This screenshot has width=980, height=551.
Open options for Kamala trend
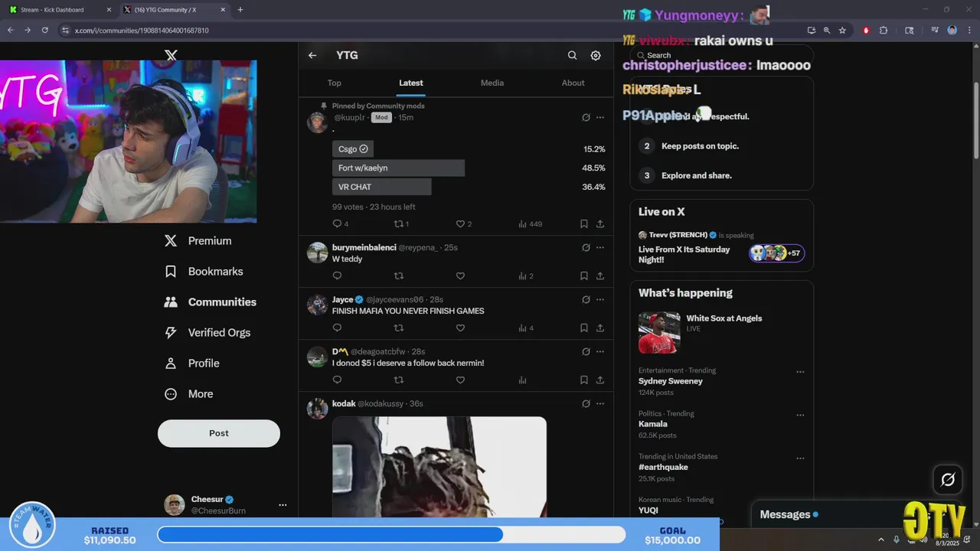click(800, 415)
